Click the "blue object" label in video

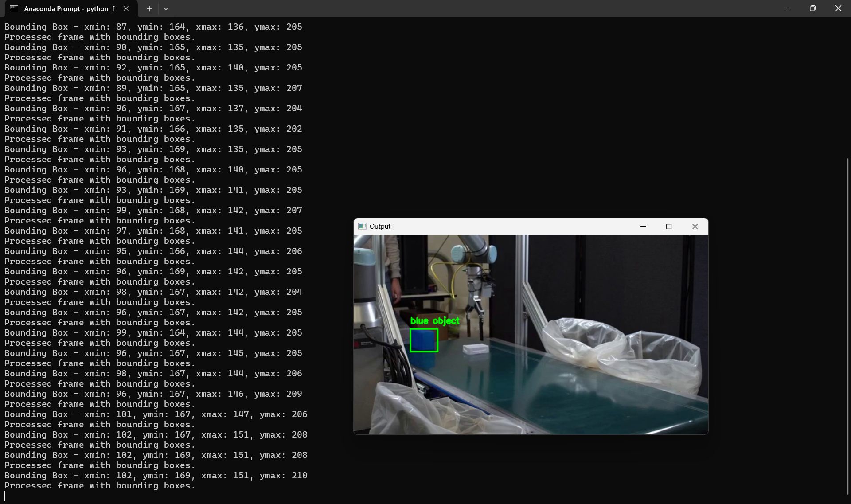click(x=434, y=321)
